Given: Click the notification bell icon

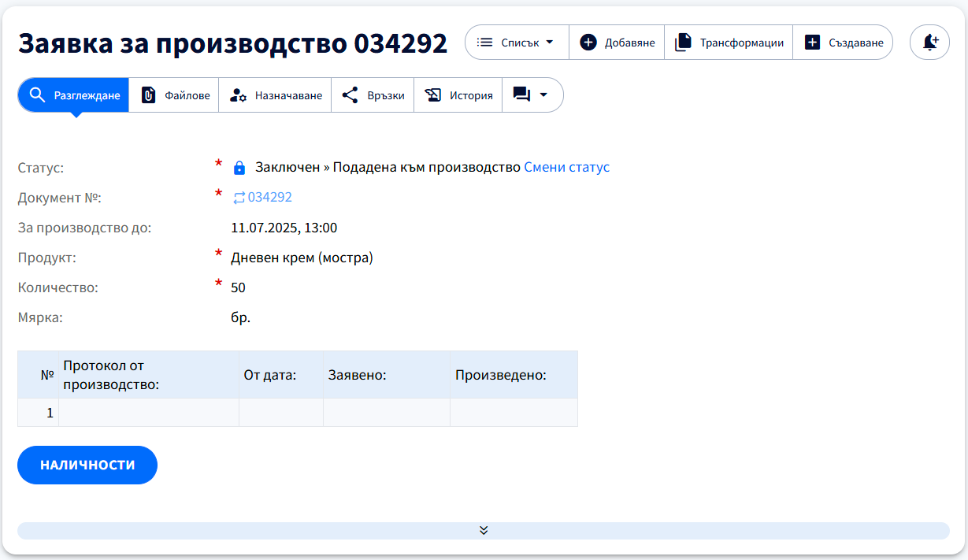Looking at the screenshot, I should point(929,42).
